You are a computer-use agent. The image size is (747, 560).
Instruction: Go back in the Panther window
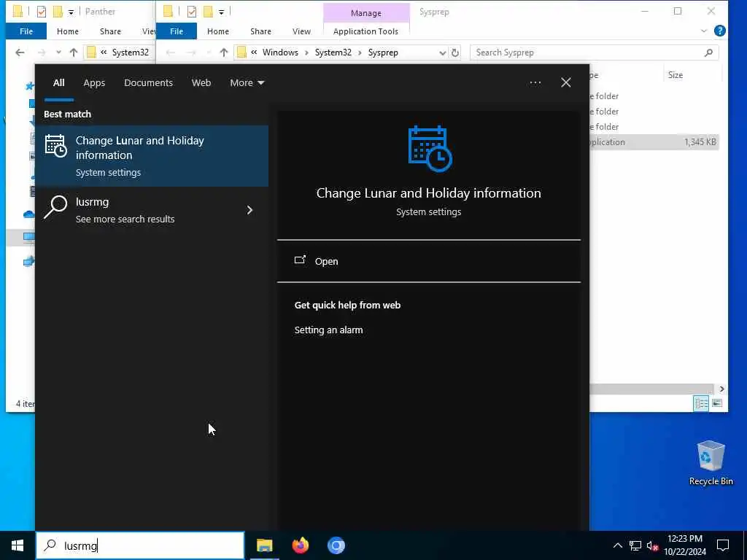(x=20, y=52)
